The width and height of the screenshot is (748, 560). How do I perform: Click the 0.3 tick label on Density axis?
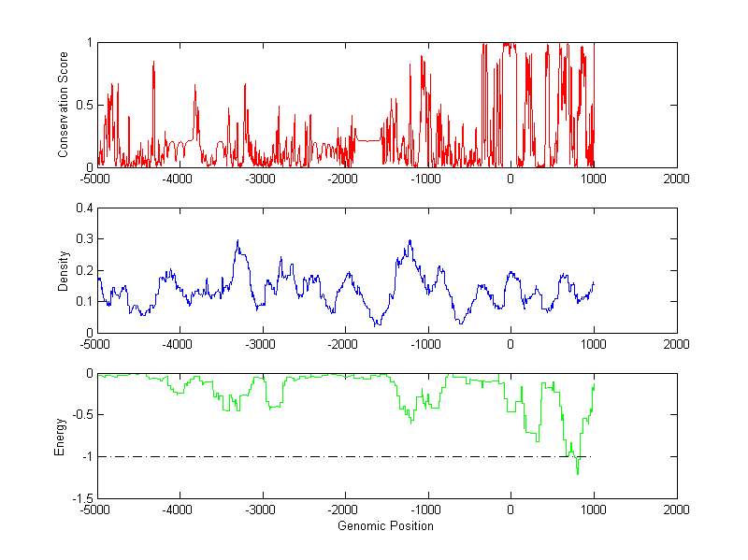(83, 239)
